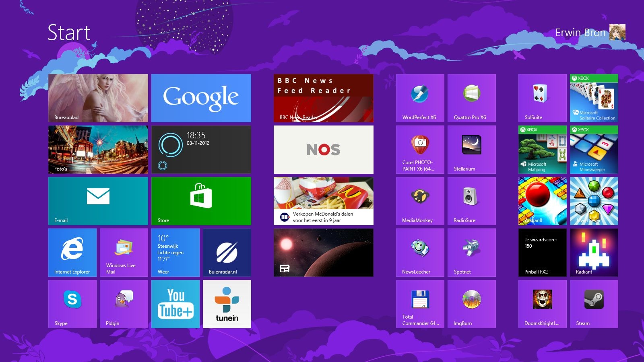Click the Erwin Bron profile picture

pyautogui.click(x=617, y=32)
